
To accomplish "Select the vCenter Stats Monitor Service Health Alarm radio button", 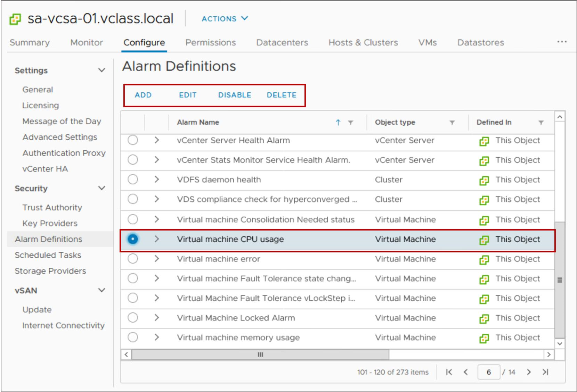I will coord(133,160).
